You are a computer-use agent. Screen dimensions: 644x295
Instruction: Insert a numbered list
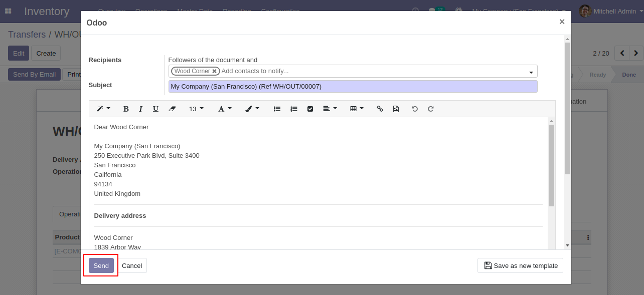pos(294,109)
